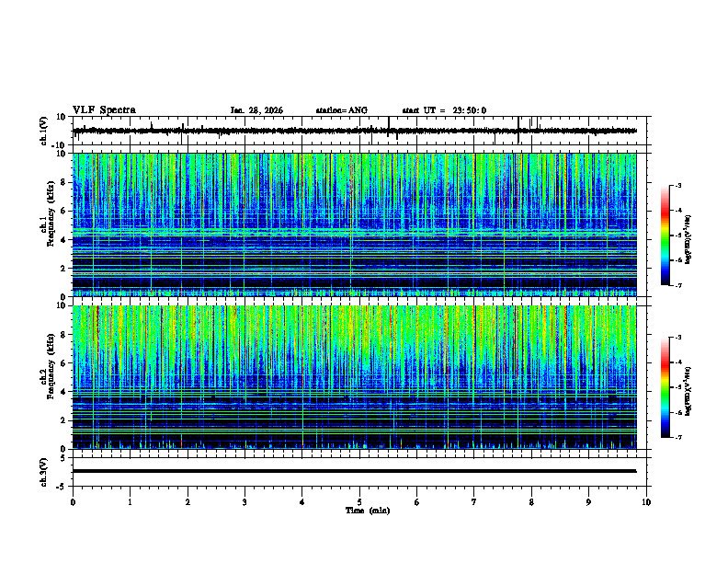Click the "-3" label on ch.1 colorbar
Viewport: 728px width, 563px height.
click(678, 185)
